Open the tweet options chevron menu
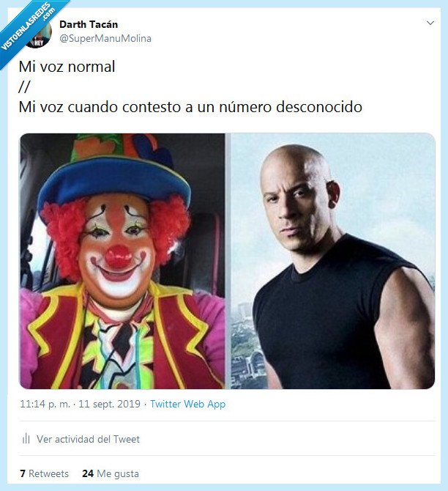Image resolution: width=448 pixels, height=491 pixels. point(430,23)
